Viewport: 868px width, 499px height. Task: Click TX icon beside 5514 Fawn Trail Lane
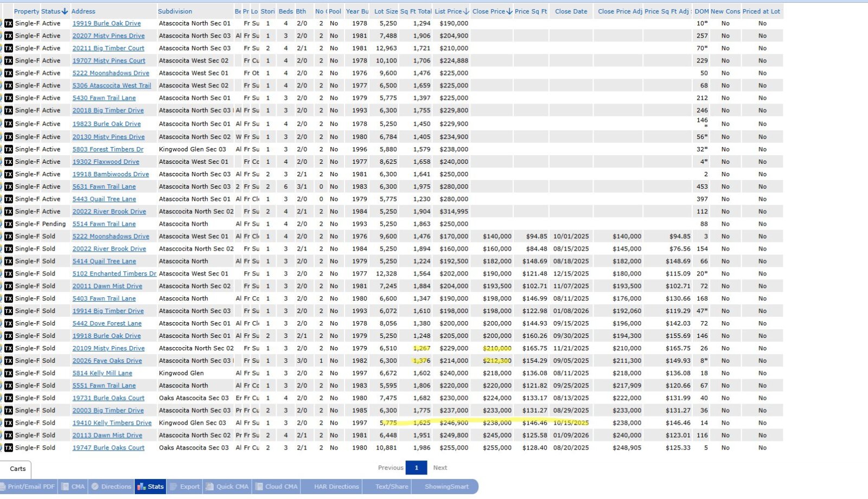(x=9, y=224)
